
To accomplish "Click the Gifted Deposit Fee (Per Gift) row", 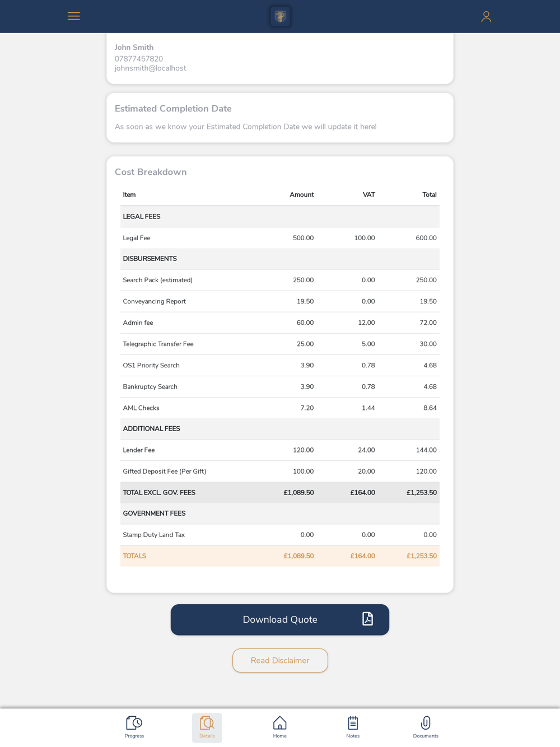I will (280, 471).
